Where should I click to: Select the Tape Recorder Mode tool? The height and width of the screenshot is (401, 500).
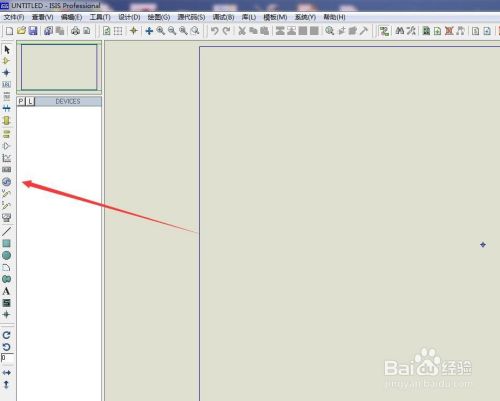[6, 170]
